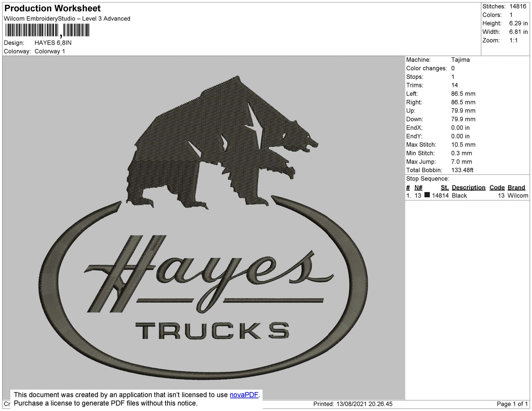This screenshot has width=532, height=411.
Task: Click the 'St.' column header
Action: [445, 187]
